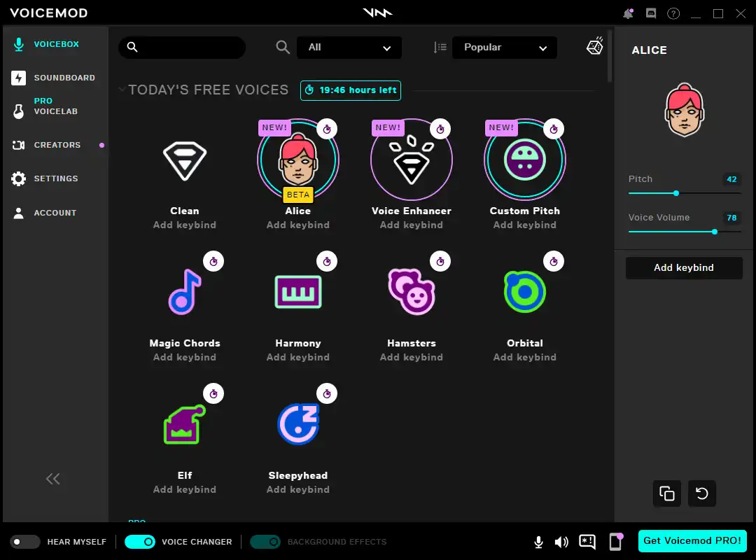Toggle Hear Myself switch
756x560 pixels.
click(25, 542)
